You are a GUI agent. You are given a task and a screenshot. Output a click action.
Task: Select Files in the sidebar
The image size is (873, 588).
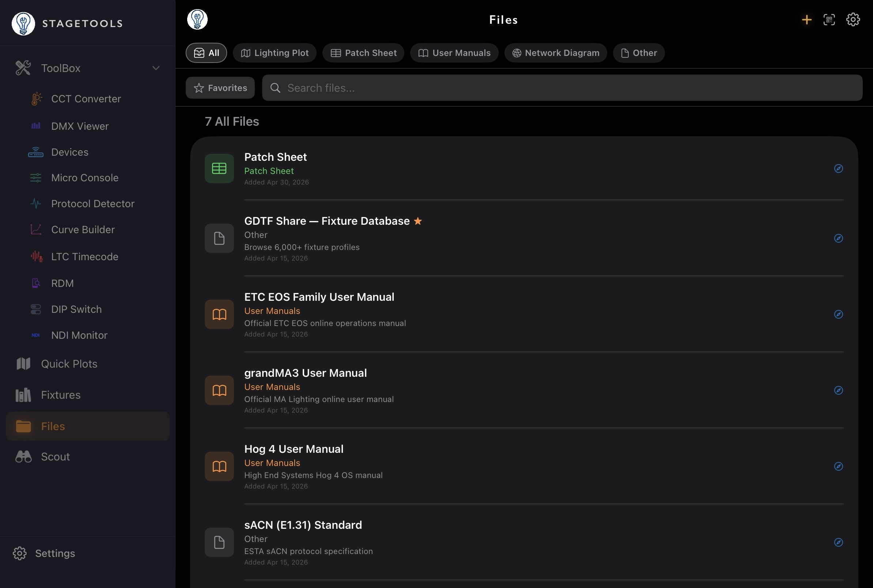88,426
